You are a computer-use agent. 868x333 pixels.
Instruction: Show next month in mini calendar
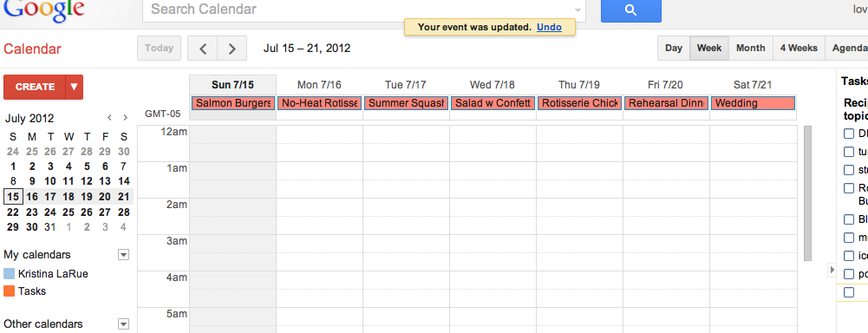click(x=125, y=117)
